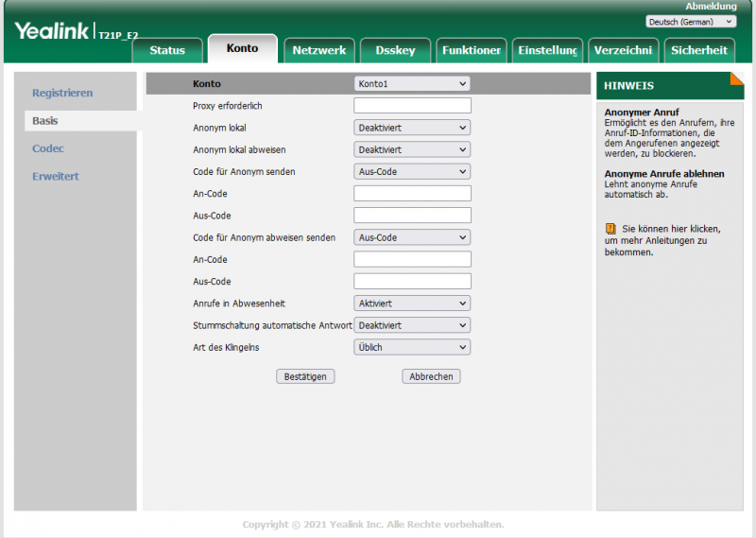756x538 pixels.
Task: Click An-Code field under Code für Anonym senden
Action: (x=412, y=194)
